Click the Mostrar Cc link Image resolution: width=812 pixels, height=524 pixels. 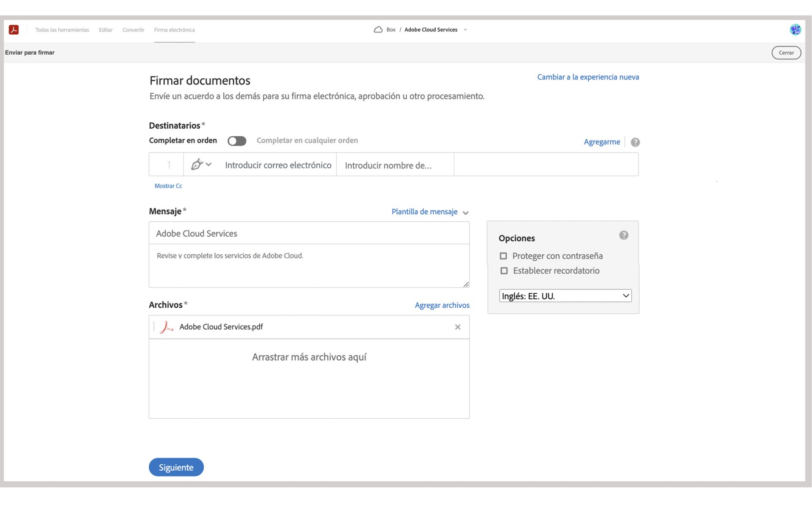click(168, 186)
